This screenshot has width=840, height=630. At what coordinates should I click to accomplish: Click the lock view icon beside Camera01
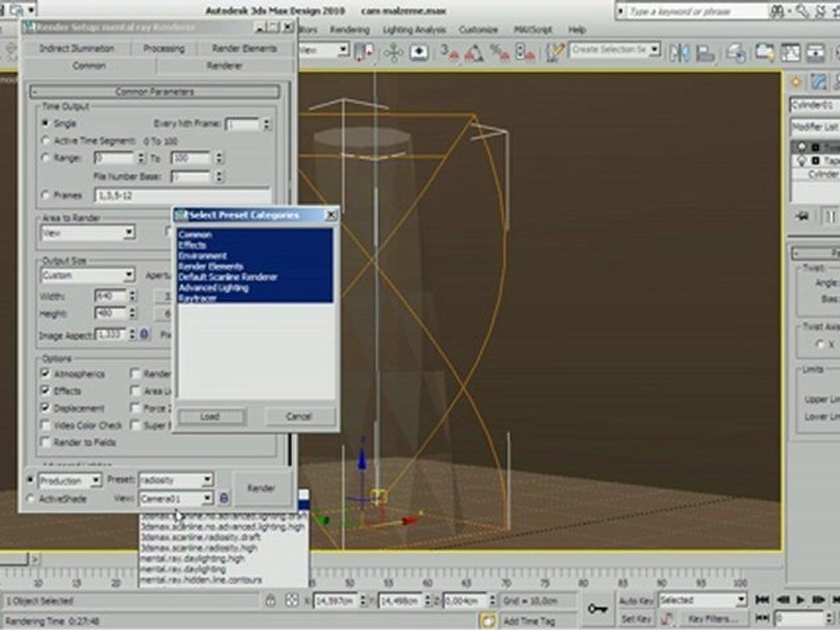point(224,498)
